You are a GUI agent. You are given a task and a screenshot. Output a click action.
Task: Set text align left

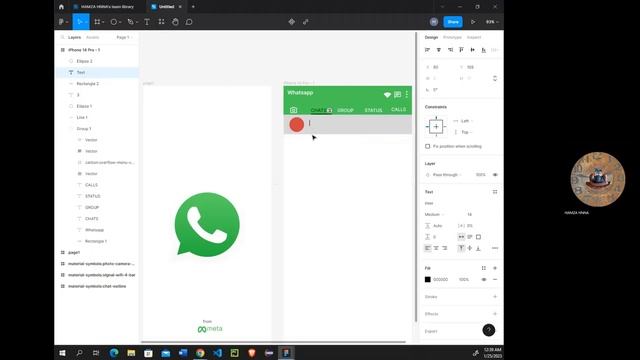(427, 248)
